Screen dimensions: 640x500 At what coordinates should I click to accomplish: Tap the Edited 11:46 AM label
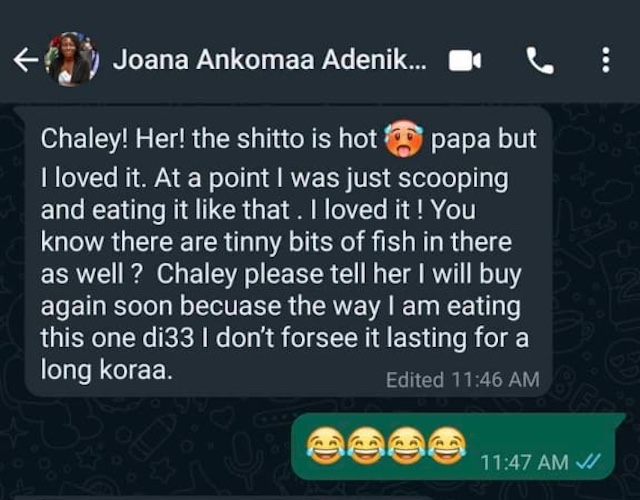[x=462, y=380]
